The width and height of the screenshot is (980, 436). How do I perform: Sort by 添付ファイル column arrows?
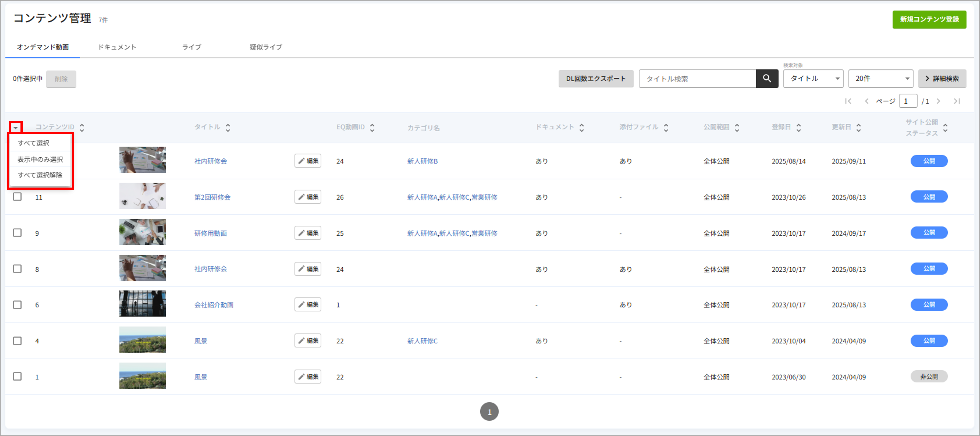[x=666, y=127]
